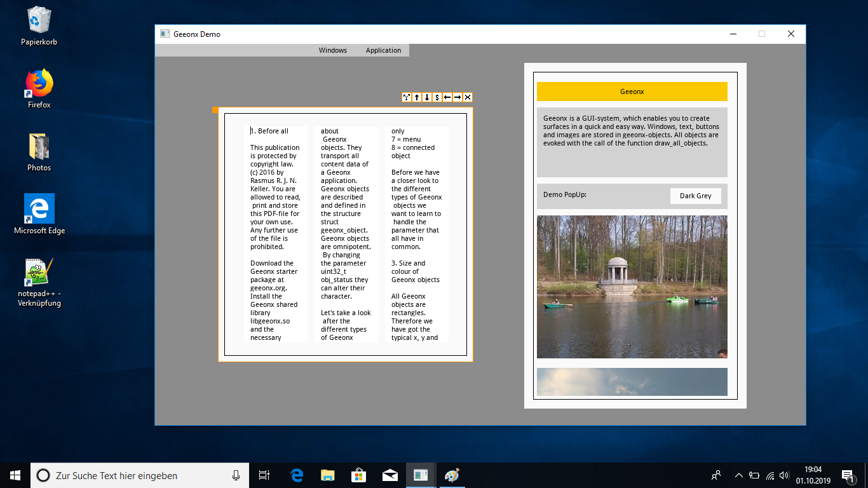Click the lake pavilion photo
Image resolution: width=868 pixels, height=488 pixels.
click(632, 287)
